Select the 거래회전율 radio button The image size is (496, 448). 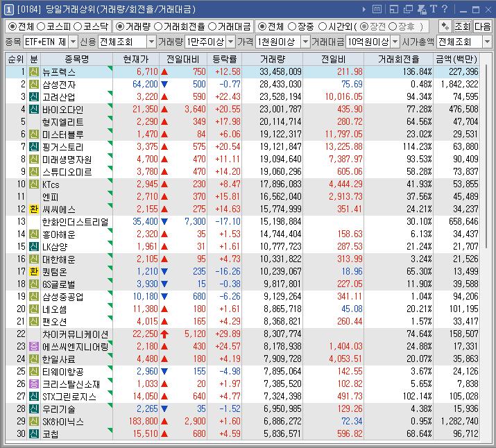[158, 26]
